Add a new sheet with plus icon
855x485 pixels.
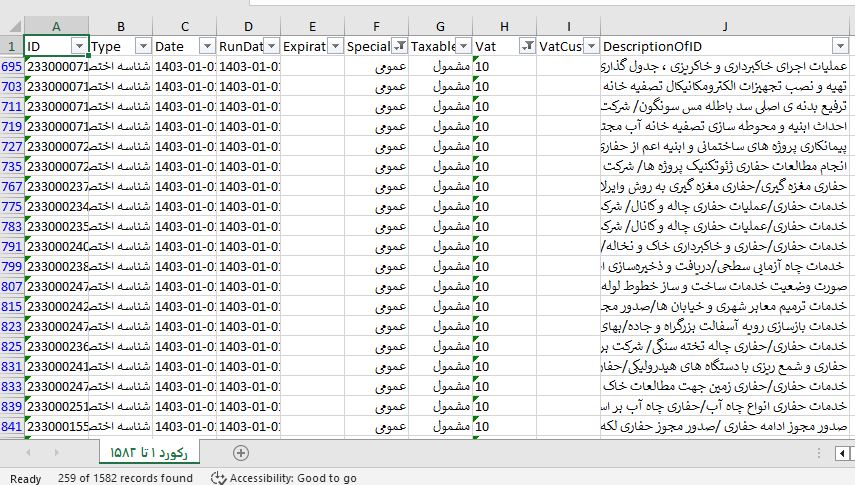coord(240,452)
